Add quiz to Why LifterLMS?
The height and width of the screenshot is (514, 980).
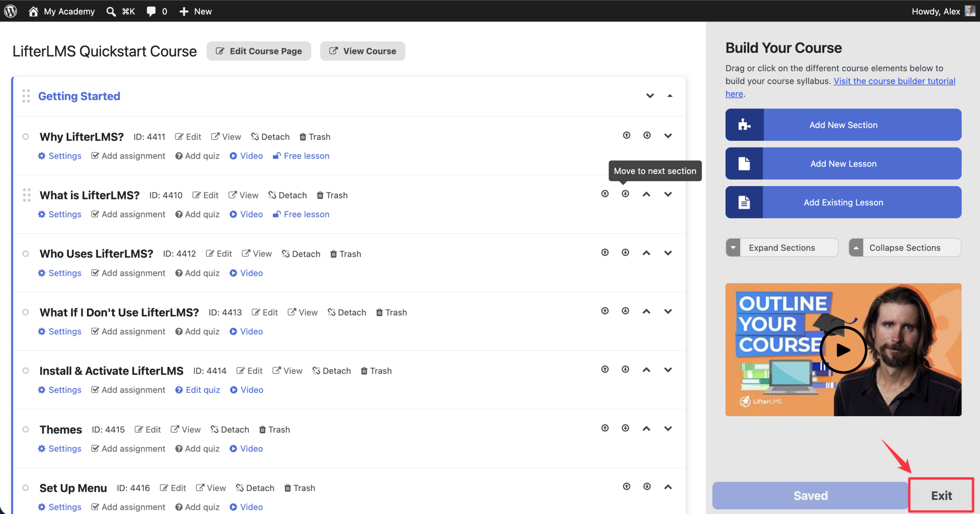click(198, 156)
